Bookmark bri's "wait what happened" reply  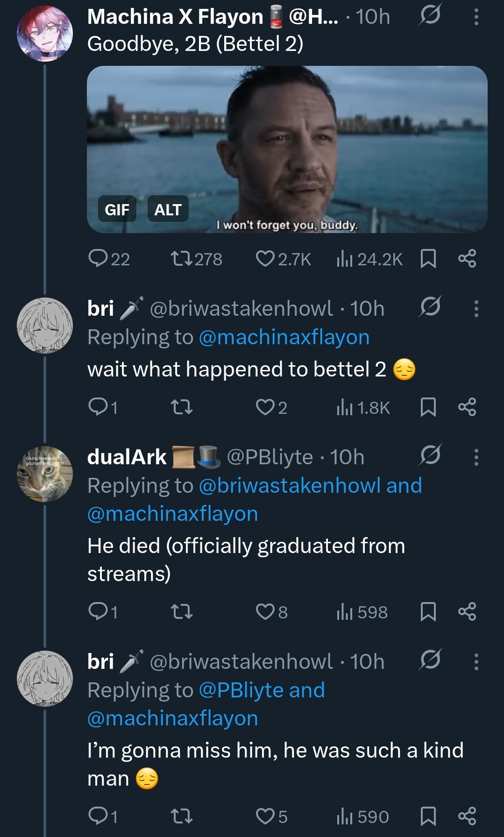(428, 407)
